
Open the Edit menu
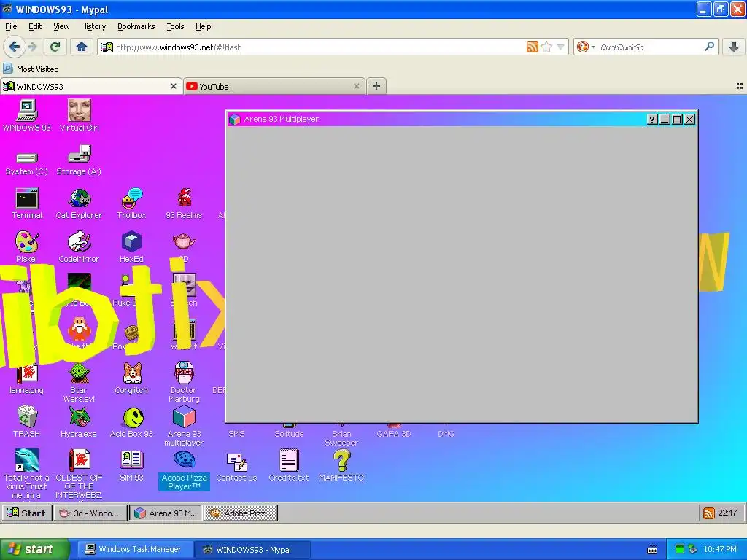pyautogui.click(x=35, y=26)
